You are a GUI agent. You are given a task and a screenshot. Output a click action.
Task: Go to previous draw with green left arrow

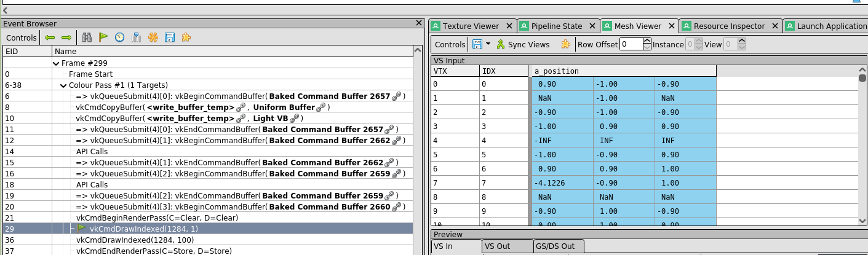(x=50, y=37)
